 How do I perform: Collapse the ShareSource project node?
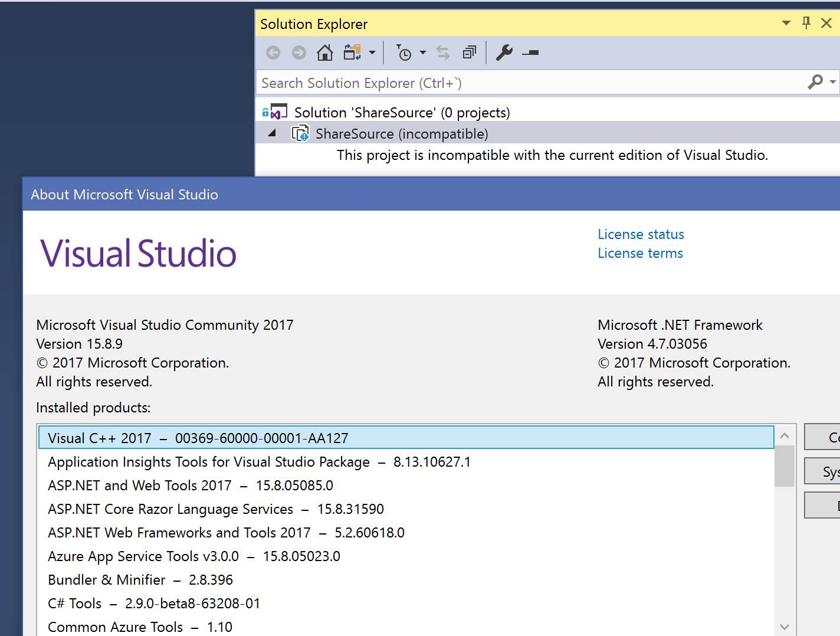pyautogui.click(x=272, y=133)
